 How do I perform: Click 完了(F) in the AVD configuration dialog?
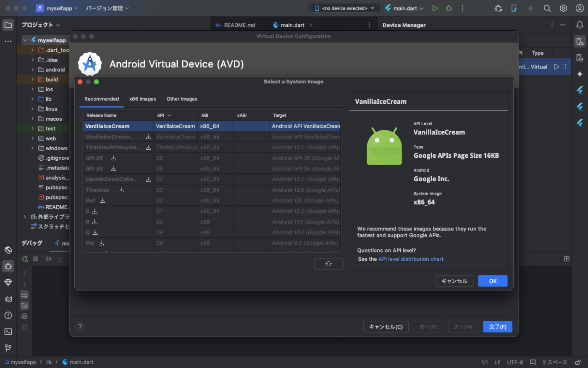click(x=498, y=327)
